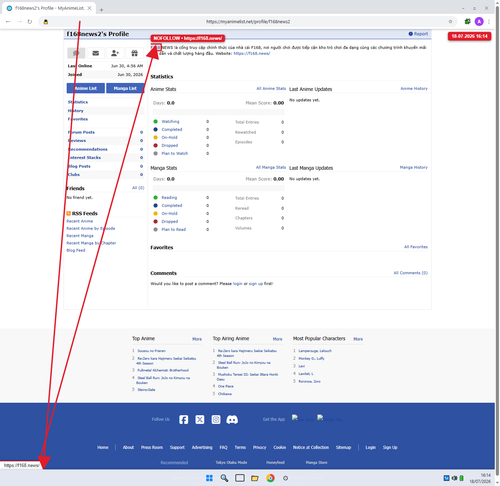Image resolution: width=500 pixels, height=486 pixels.
Task: Open Sousou no Frieren in Top Anime
Action: (x=152, y=351)
